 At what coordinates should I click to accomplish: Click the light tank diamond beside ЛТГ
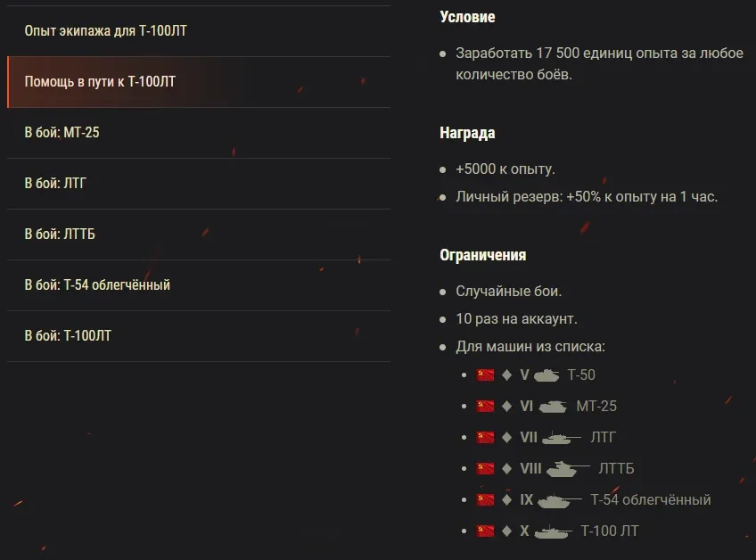[506, 438]
